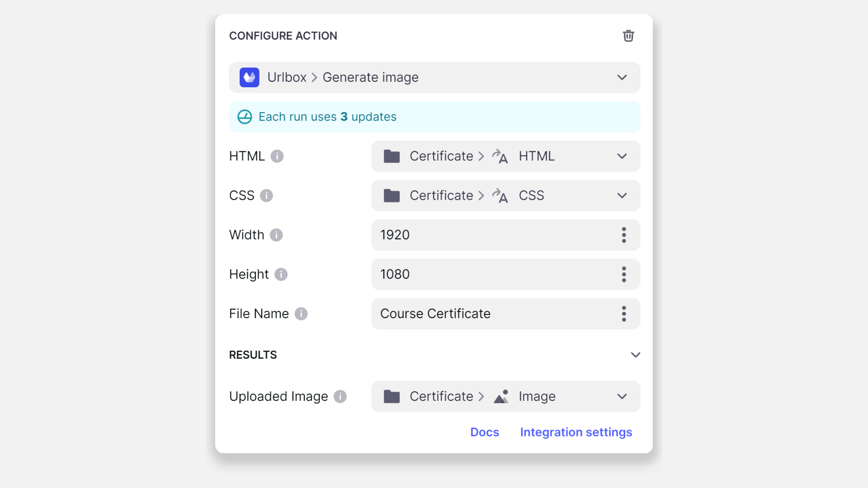This screenshot has height=488, width=868.
Task: Open the three-dot menu beside File Name
Action: 624,314
